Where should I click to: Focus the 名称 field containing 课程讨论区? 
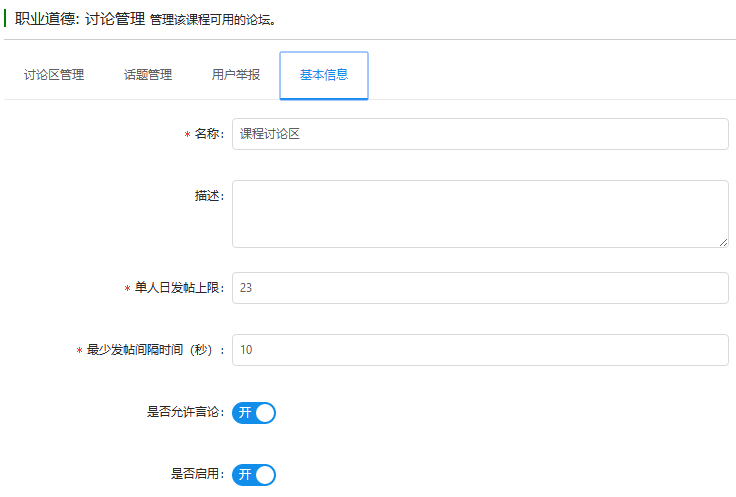click(x=480, y=134)
